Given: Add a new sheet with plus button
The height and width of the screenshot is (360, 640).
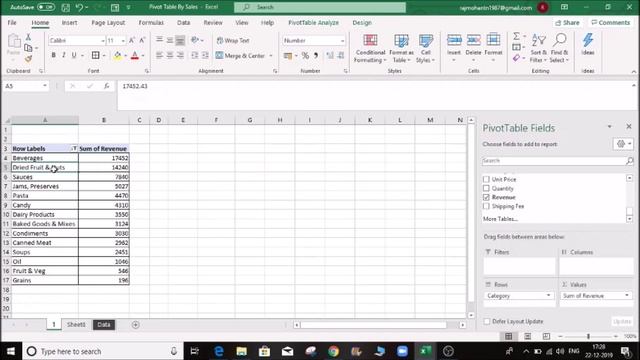Looking at the screenshot, I should 136,325.
